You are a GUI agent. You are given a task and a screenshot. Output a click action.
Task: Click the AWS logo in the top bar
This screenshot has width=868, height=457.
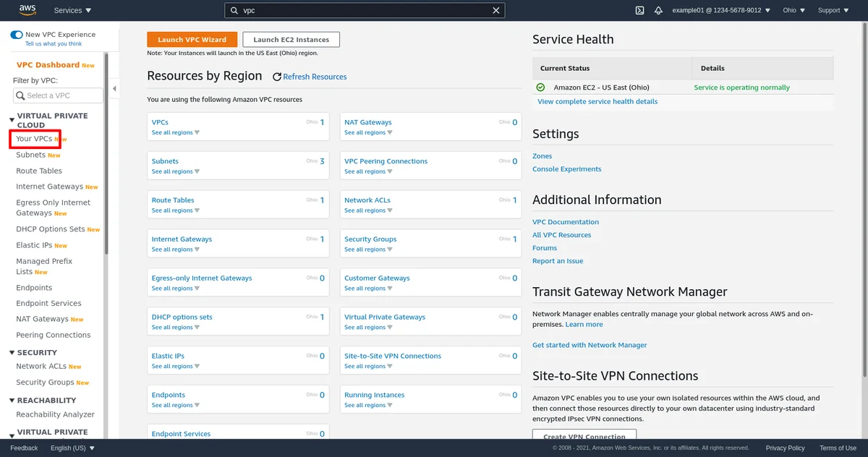tap(26, 9)
